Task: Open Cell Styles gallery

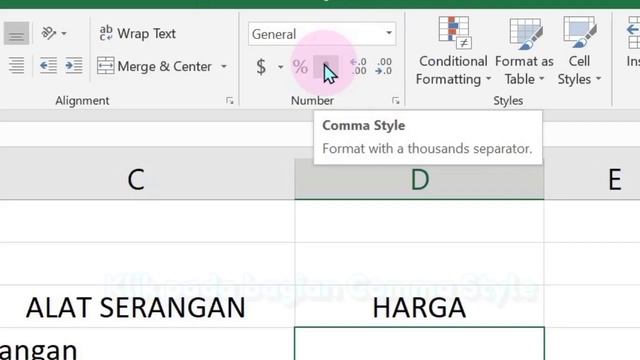Action: [x=579, y=51]
